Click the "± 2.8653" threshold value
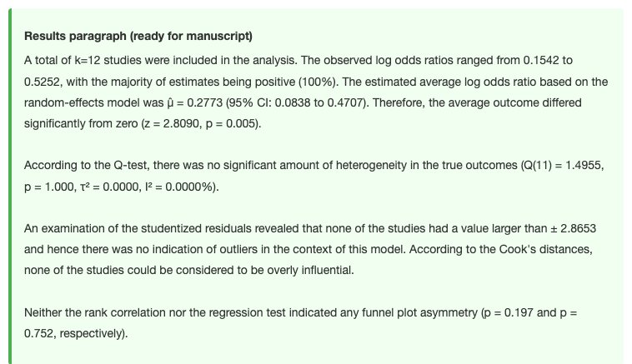The image size is (632, 364). (x=573, y=229)
